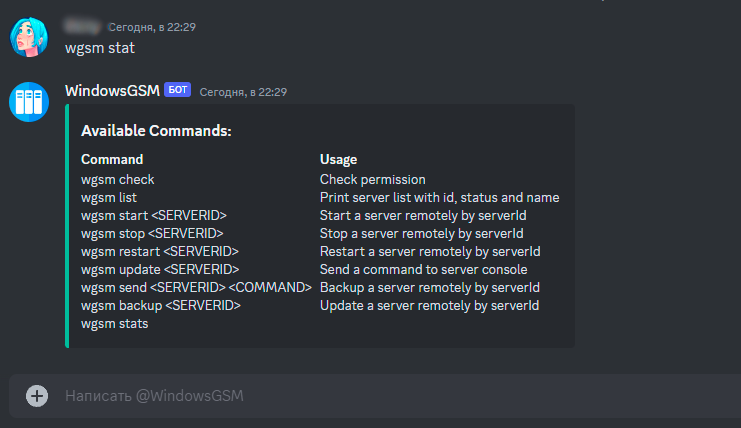Click the "wgsm stat" message text
741x428 pixels.
(99, 47)
